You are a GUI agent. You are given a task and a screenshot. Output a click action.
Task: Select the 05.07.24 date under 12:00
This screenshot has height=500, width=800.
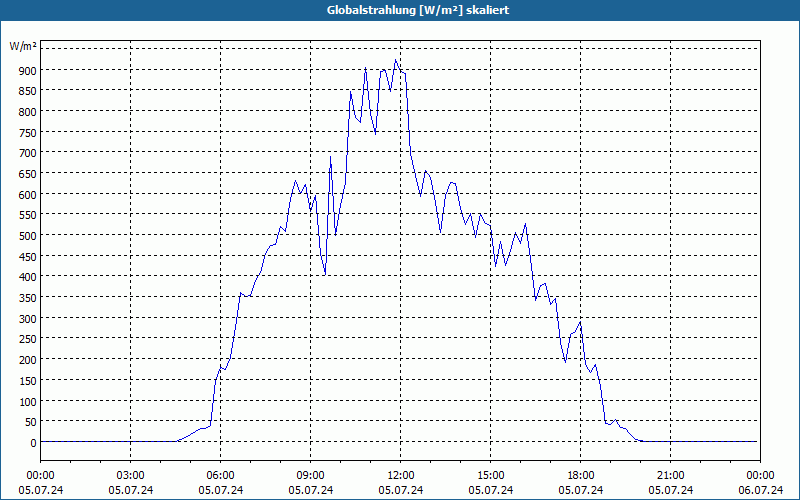coord(401,490)
